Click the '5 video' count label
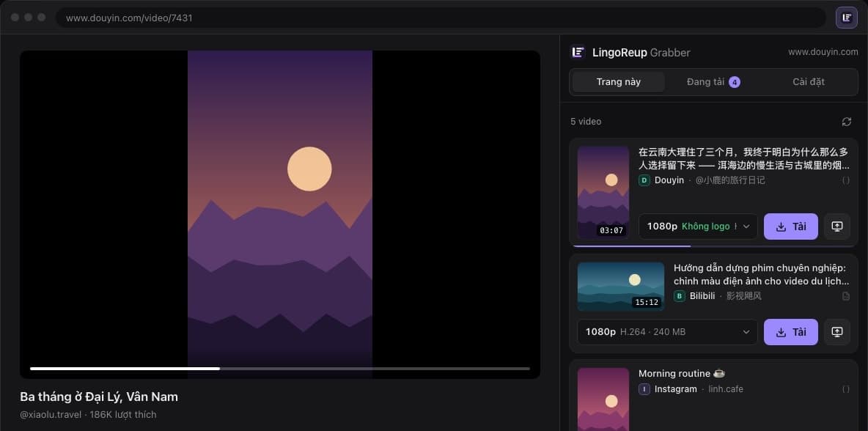Screen dimensions: 868x431 coord(586,122)
